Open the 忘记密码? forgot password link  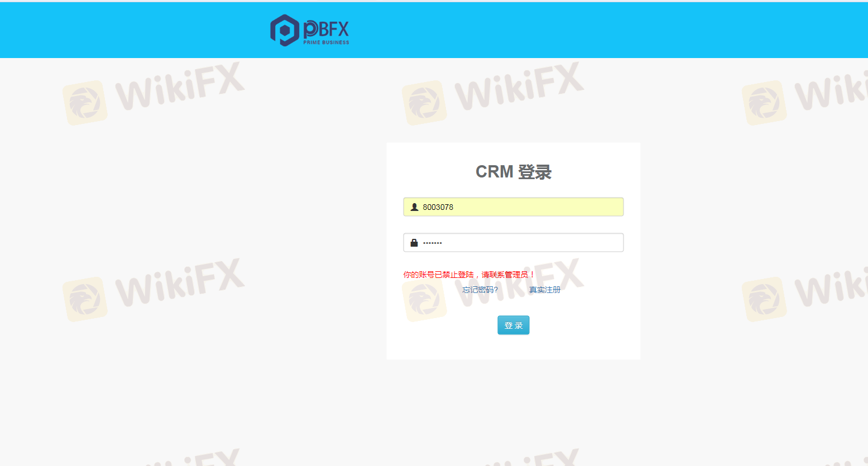coord(480,290)
